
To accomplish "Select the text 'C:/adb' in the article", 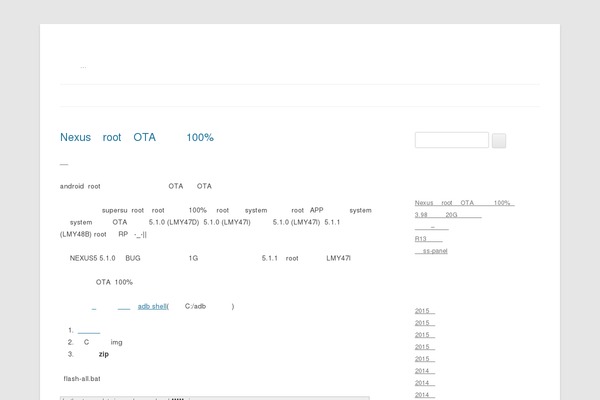I will click(195, 306).
